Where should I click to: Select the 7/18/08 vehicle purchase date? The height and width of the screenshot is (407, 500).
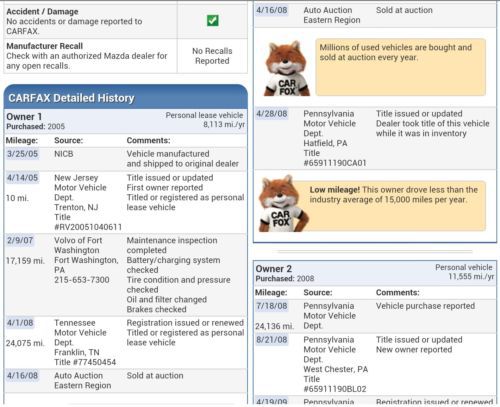272,306
